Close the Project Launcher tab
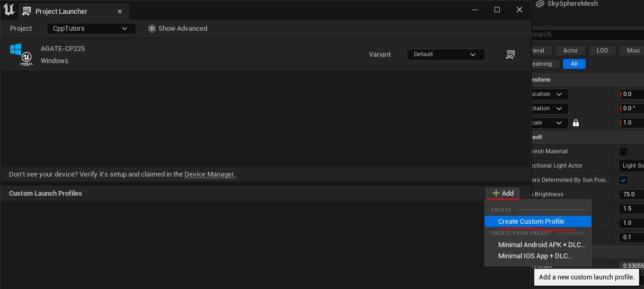 click(120, 11)
